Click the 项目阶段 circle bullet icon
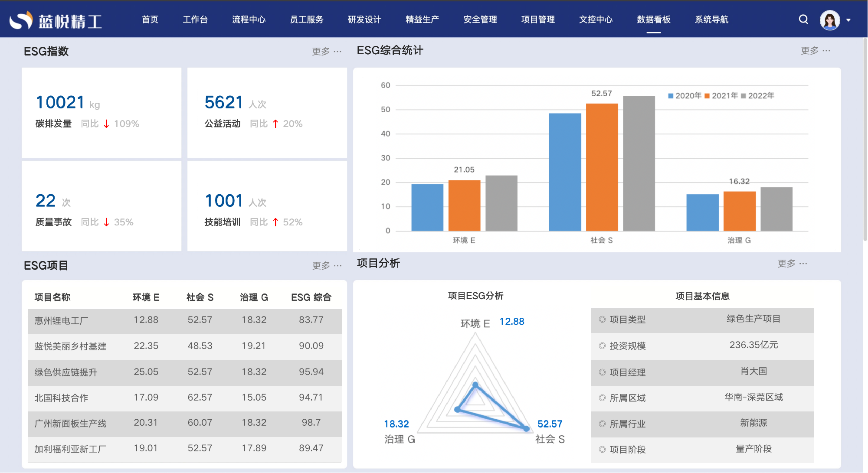Screen dimensions: 868x473 (602, 450)
